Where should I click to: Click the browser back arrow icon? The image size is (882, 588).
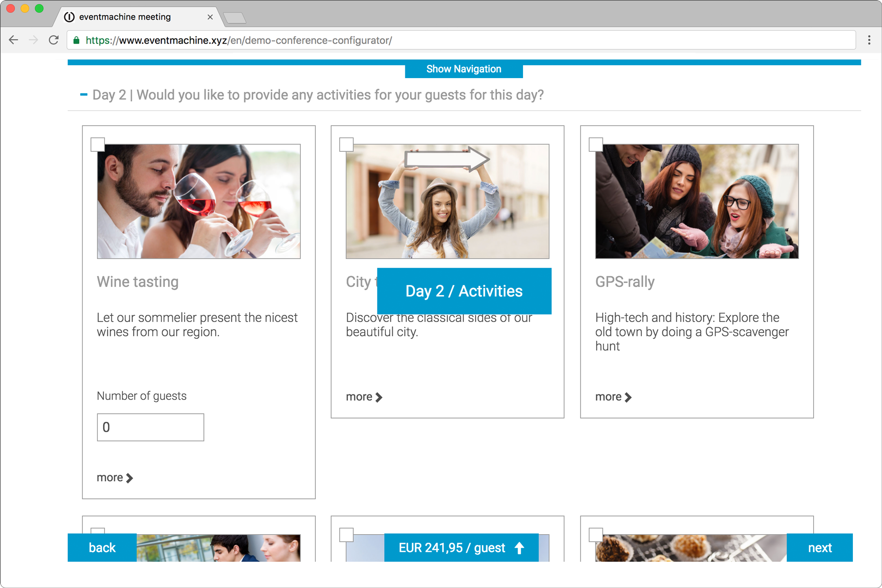coord(14,40)
